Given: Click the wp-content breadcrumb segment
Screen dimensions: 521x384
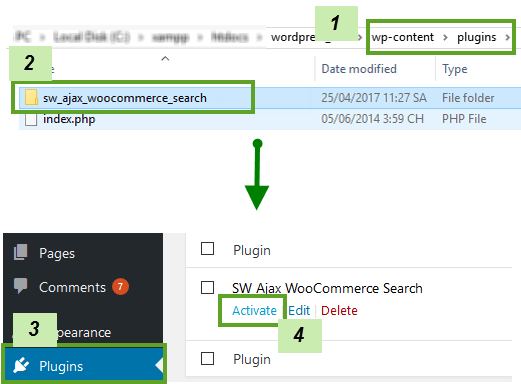Looking at the screenshot, I should [403, 37].
